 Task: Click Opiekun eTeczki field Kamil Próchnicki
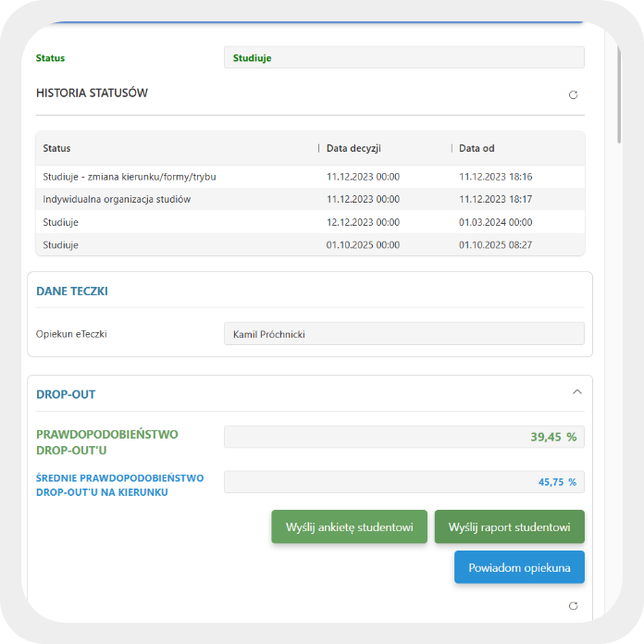403,334
